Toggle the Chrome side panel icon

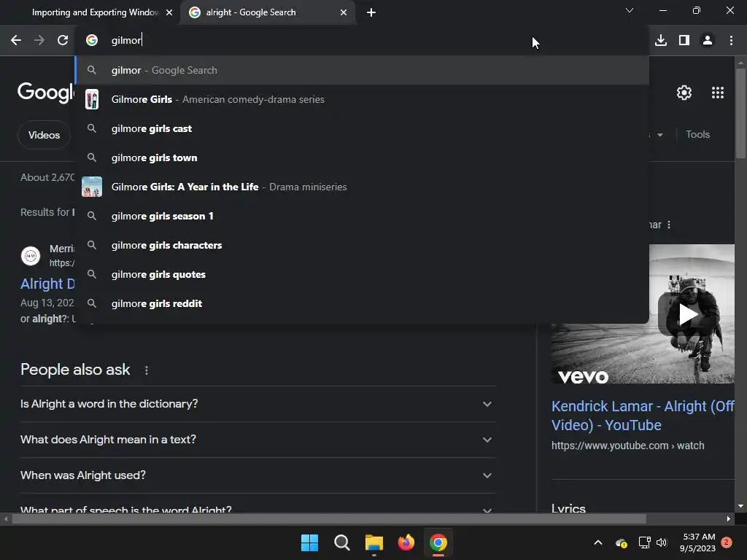point(684,41)
